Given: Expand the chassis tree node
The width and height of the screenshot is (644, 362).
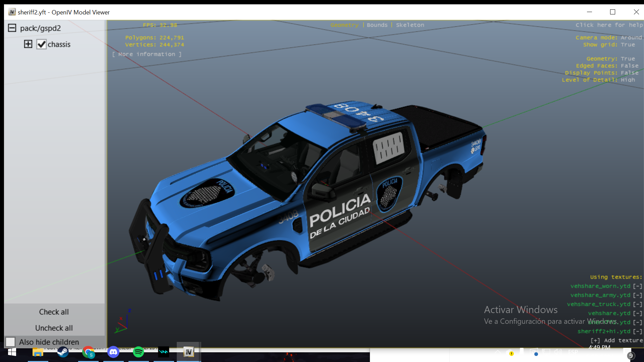Looking at the screenshot, I should (x=28, y=44).
